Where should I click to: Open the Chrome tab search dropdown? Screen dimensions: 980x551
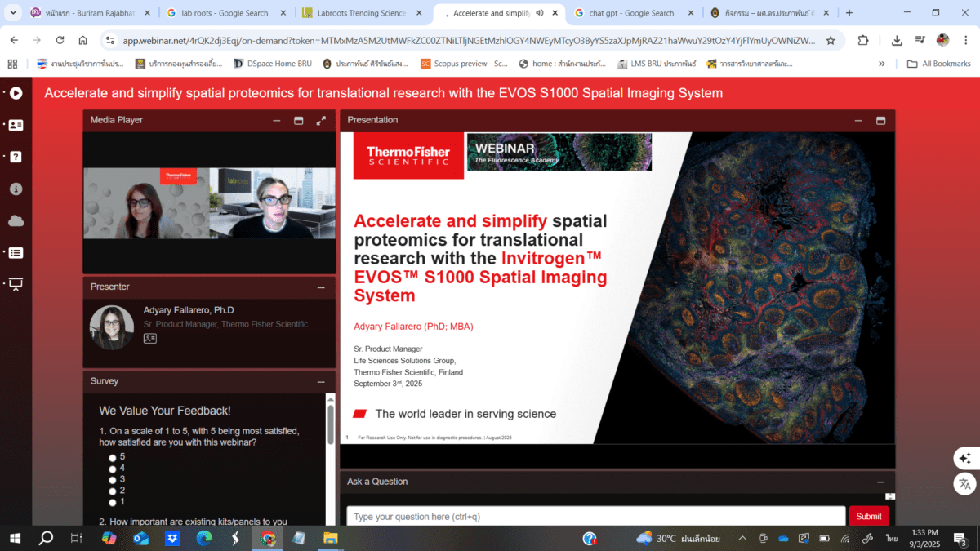13,13
